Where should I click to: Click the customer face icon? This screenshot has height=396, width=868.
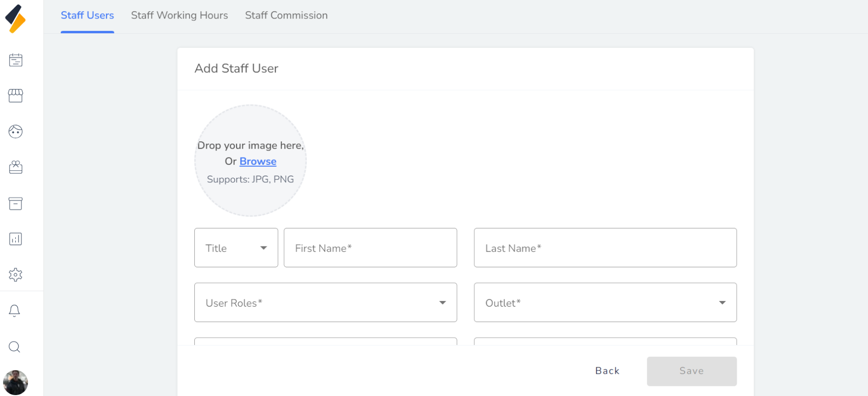[x=15, y=132]
